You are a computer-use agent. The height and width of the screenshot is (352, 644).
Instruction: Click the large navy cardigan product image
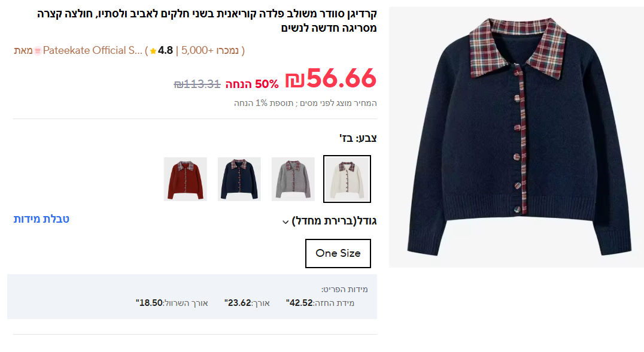pyautogui.click(x=517, y=136)
